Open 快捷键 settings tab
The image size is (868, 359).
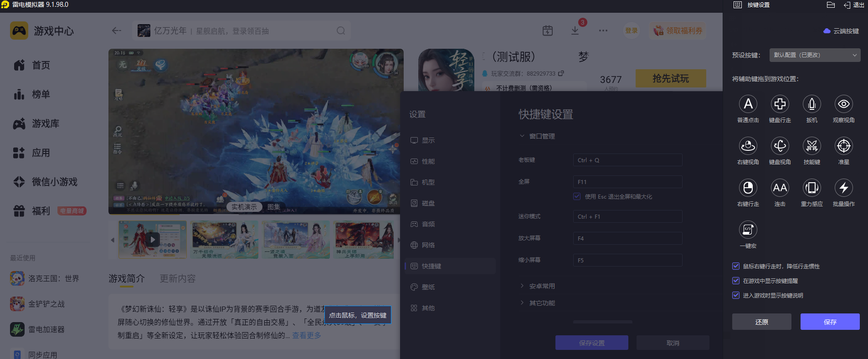pos(450,266)
